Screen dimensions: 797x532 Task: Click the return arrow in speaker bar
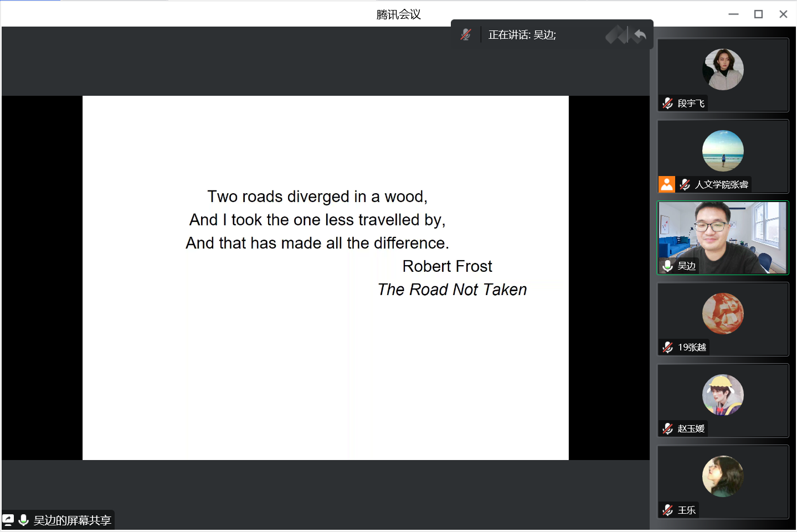[640, 35]
